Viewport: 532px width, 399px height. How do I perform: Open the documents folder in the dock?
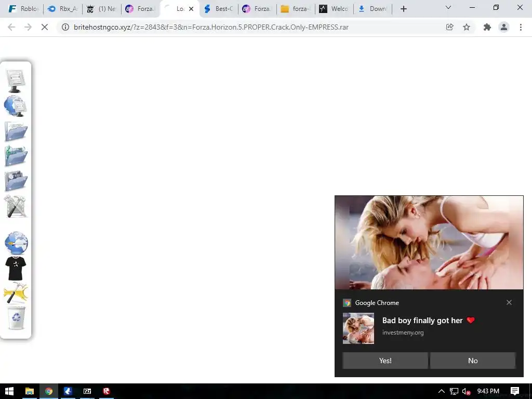coord(16,131)
